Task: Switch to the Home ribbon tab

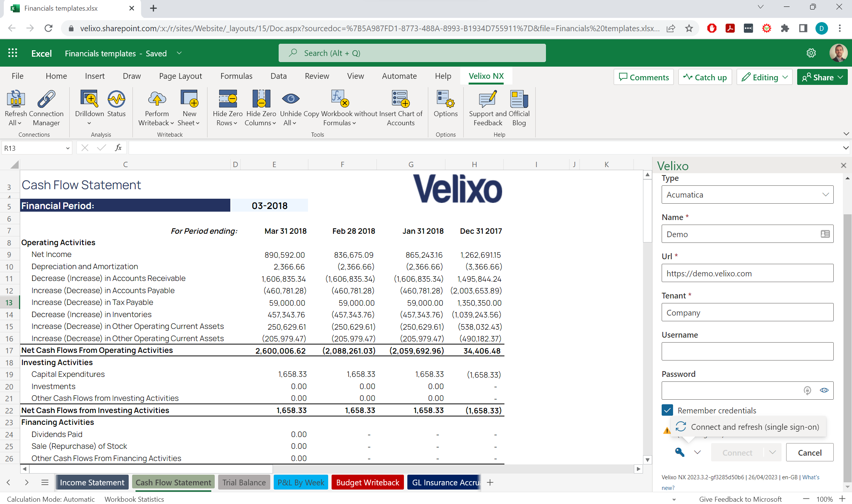Action: coord(56,76)
